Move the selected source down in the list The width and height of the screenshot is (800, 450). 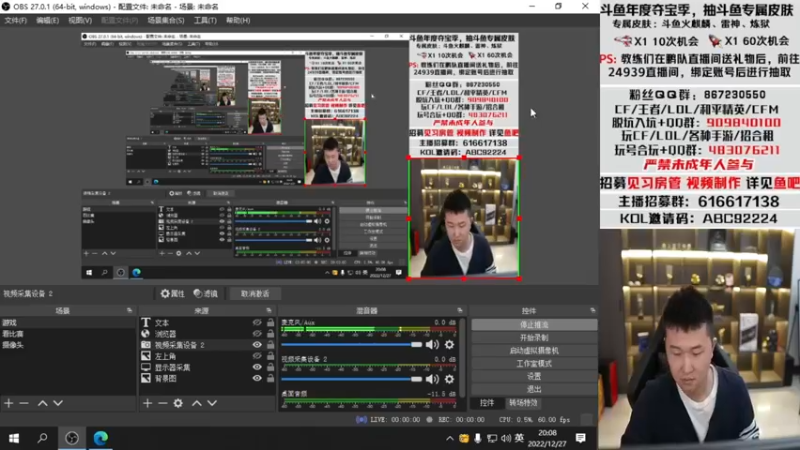click(x=212, y=403)
